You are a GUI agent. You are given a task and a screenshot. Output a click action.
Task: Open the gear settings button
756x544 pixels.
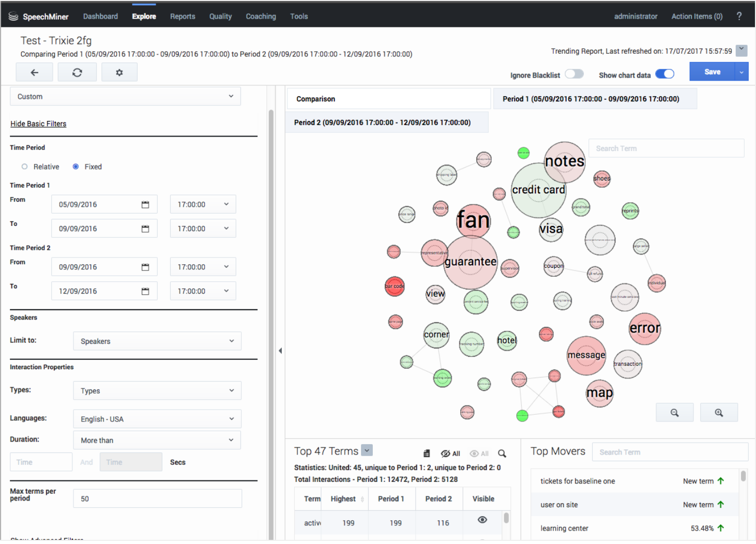coord(119,72)
